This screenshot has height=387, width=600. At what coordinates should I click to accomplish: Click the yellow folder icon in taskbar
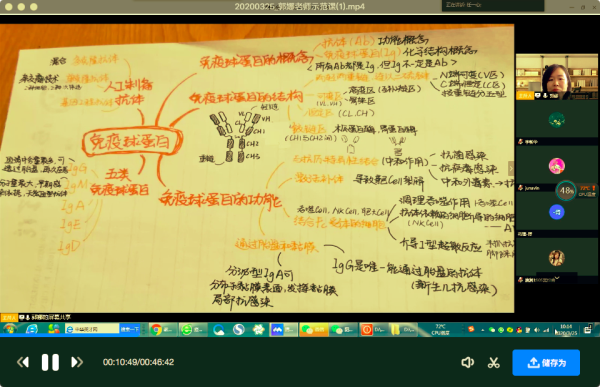click(403, 329)
